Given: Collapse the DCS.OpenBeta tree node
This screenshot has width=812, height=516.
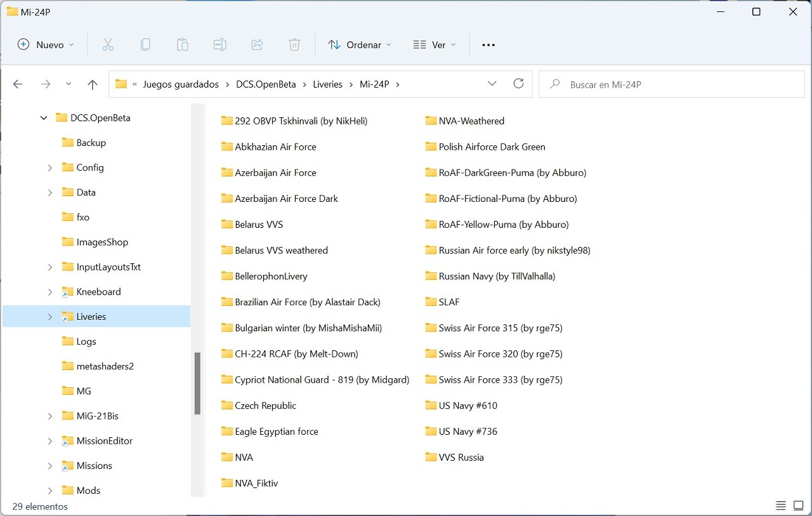Looking at the screenshot, I should pos(44,117).
